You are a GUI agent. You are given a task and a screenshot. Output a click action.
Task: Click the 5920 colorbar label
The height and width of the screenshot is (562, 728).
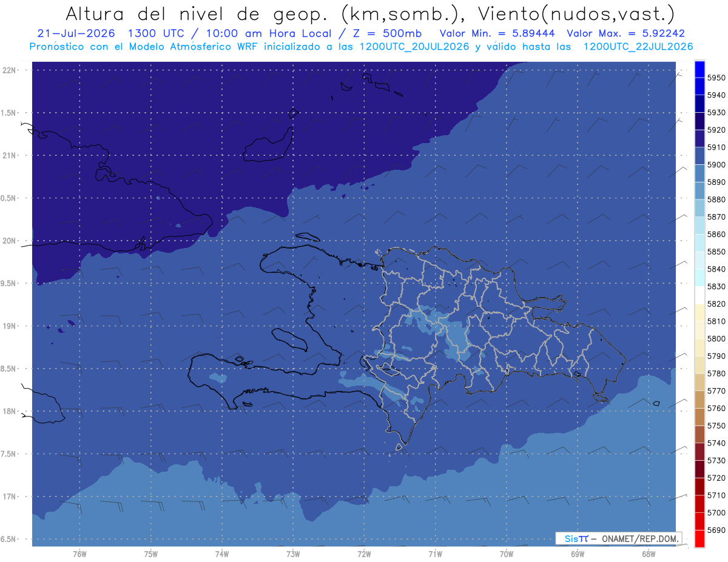coord(716,130)
